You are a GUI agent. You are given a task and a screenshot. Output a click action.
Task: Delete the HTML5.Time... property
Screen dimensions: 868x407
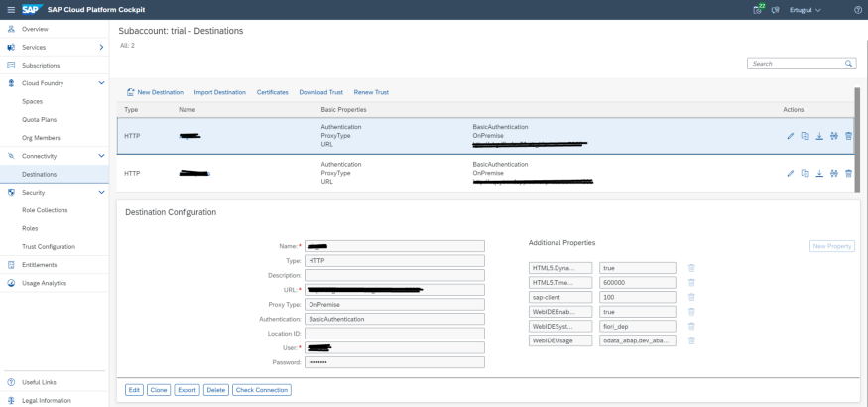(691, 282)
